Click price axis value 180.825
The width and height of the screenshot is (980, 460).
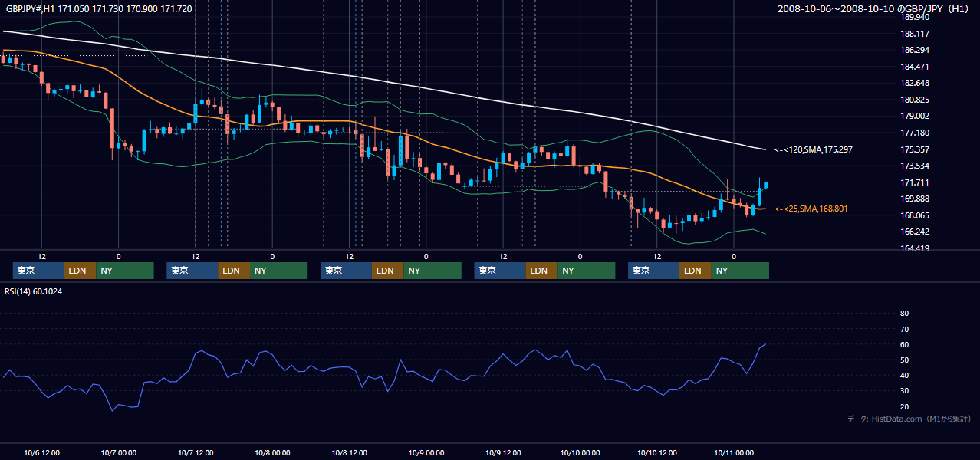point(916,100)
